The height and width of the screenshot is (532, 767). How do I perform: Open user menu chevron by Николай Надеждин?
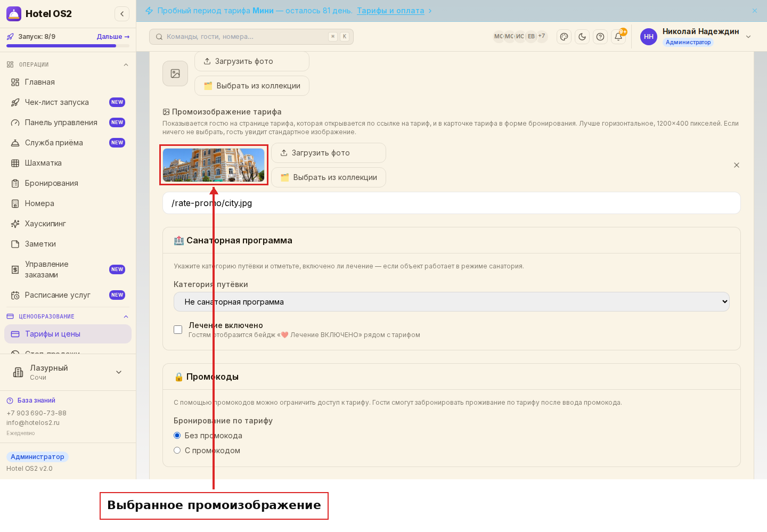[x=748, y=37]
